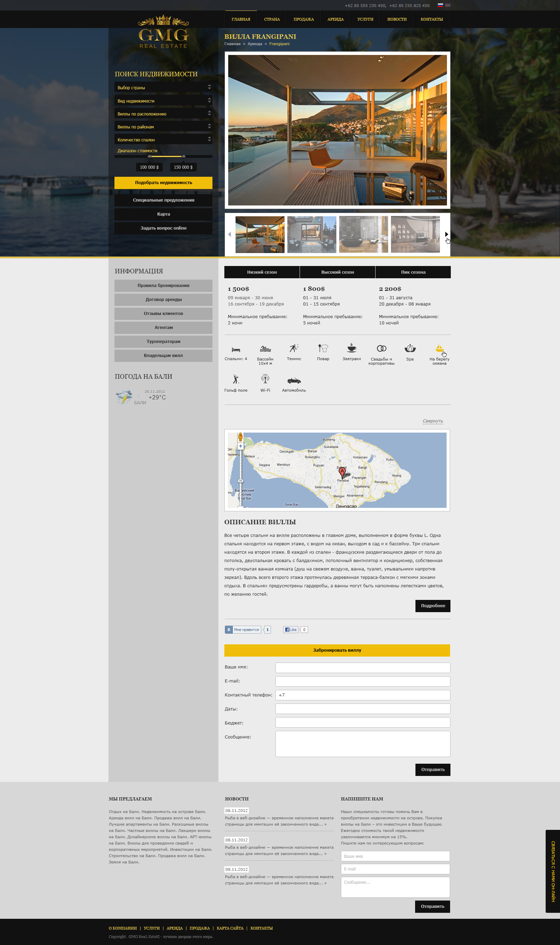
Task: Click the breakfast cup icon
Action: [x=352, y=348]
